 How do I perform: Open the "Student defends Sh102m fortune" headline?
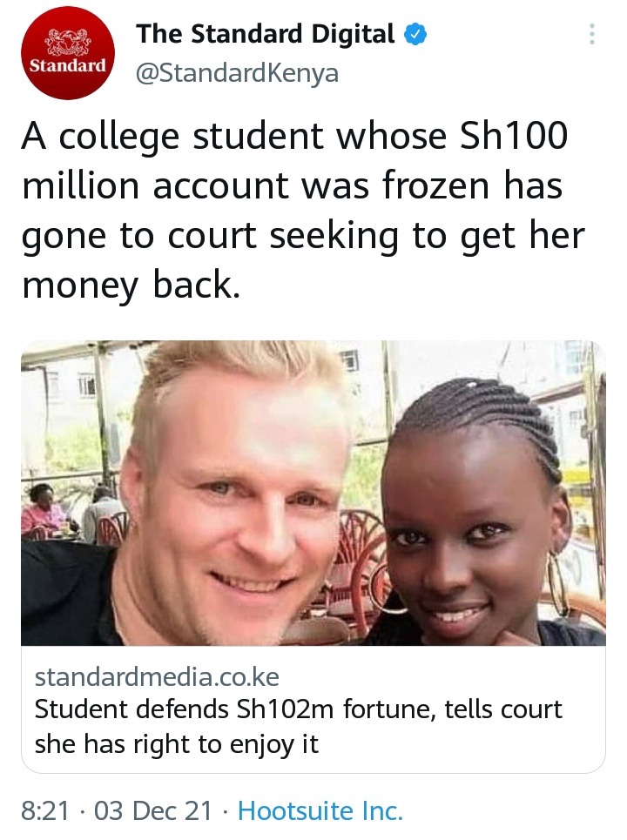[x=299, y=709]
